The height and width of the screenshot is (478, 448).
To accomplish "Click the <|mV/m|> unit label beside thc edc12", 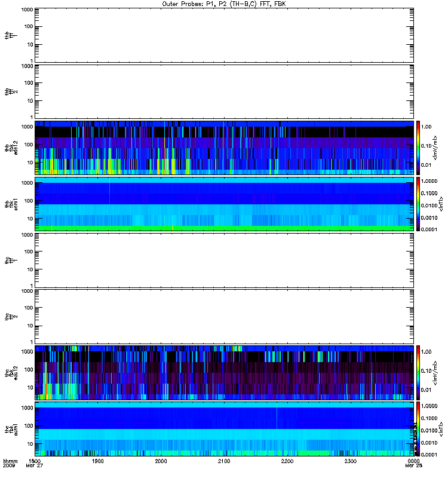I will (435, 372).
